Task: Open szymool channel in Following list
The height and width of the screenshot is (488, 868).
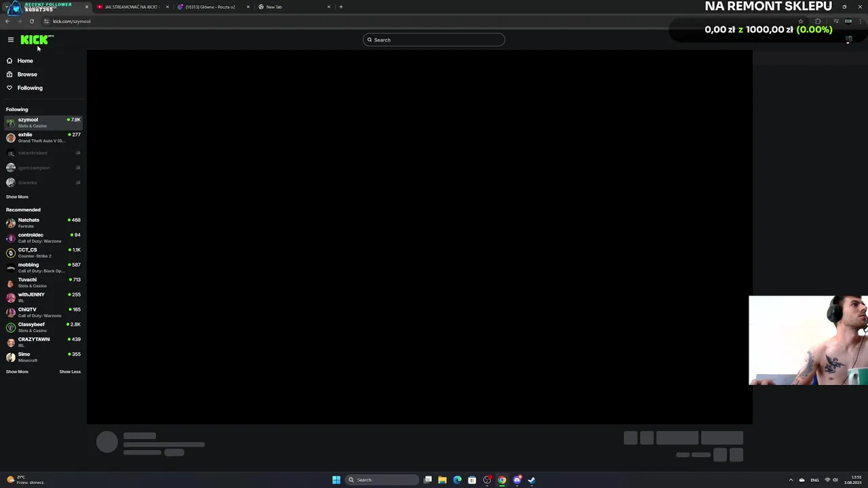Action: [43, 123]
